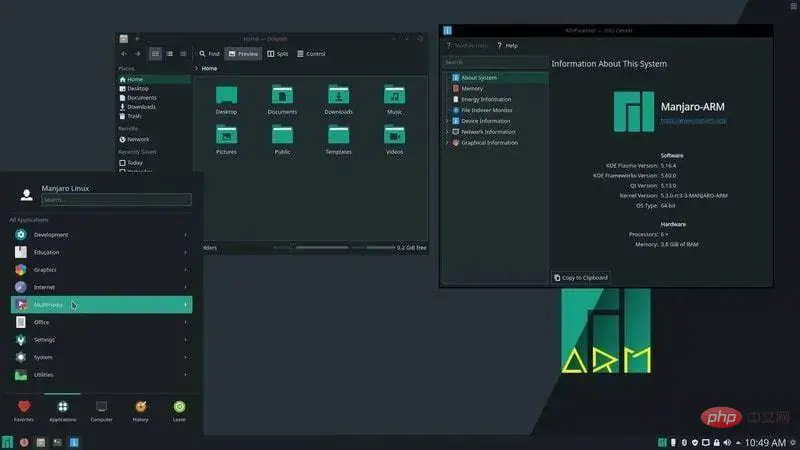Click the user avatar in launcher
Viewport: 800px width, 450px height.
tap(27, 194)
